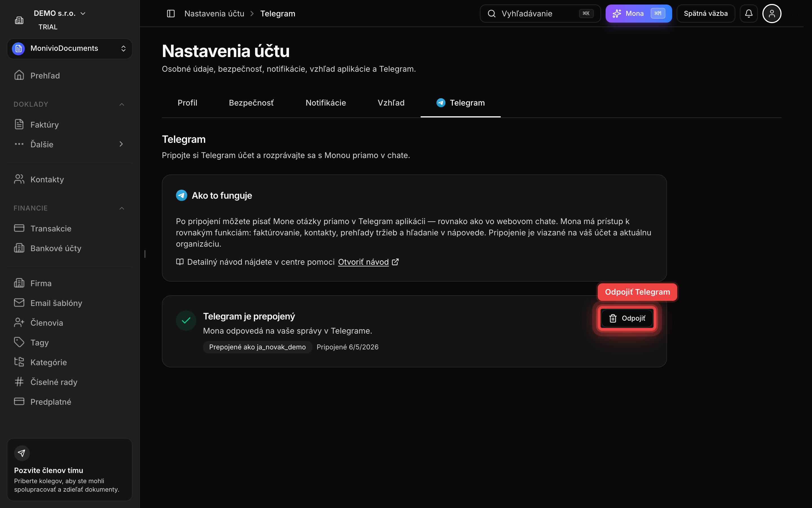
Task: Open Kontakty in the sidebar
Action: pyautogui.click(x=69, y=179)
